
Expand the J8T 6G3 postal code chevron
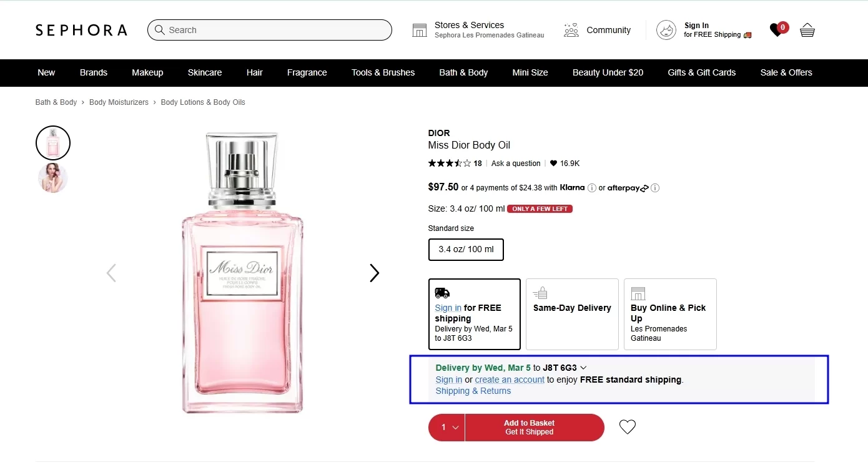point(583,368)
